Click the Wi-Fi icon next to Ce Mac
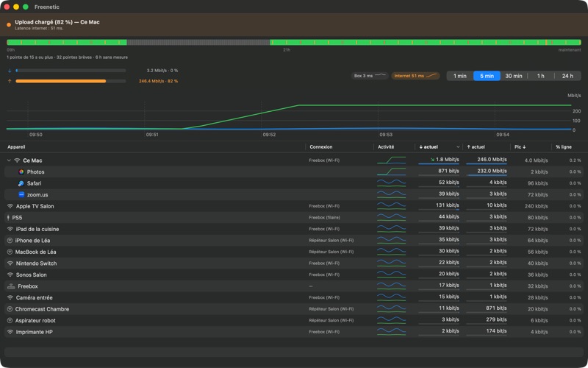Screen dimensions: 588x368 click(x=17, y=160)
